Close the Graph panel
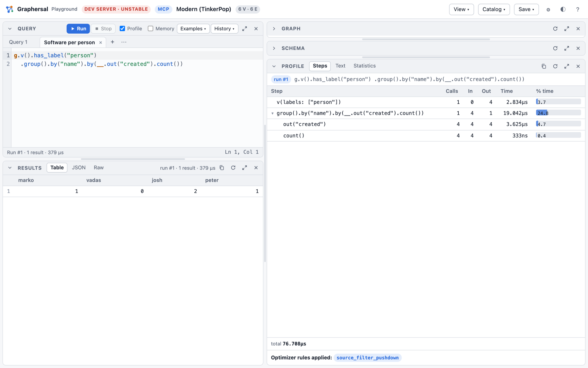Viewport: 588px width, 368px height. click(x=578, y=29)
